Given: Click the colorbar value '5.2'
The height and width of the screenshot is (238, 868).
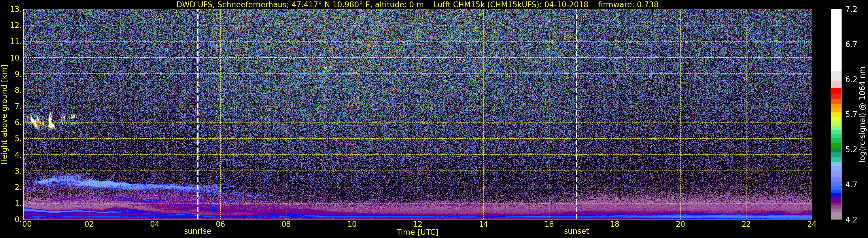Looking at the screenshot, I should [851, 150].
